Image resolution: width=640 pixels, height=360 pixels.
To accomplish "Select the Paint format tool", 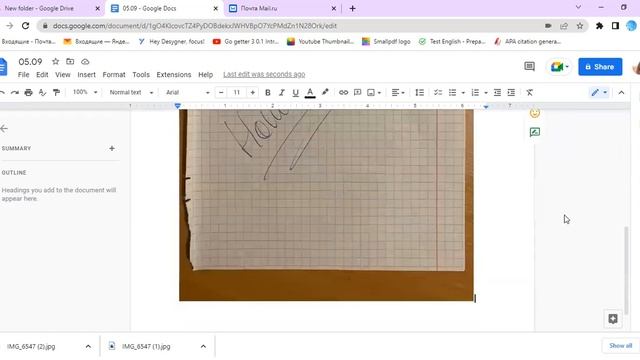I will point(56,93).
